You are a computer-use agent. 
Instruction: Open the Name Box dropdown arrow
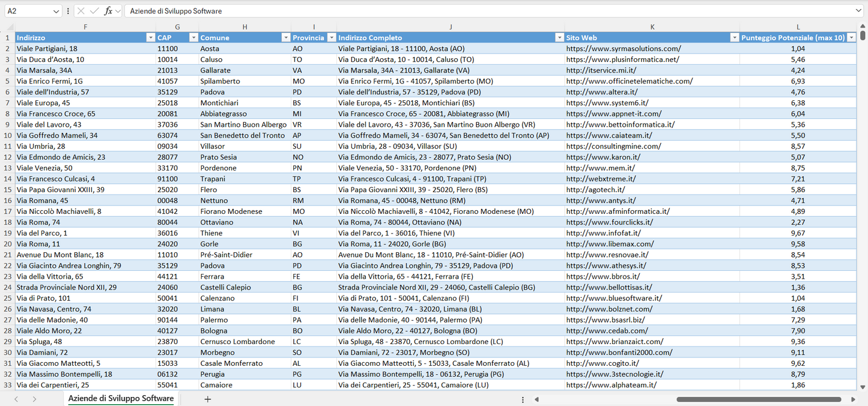[x=58, y=10]
